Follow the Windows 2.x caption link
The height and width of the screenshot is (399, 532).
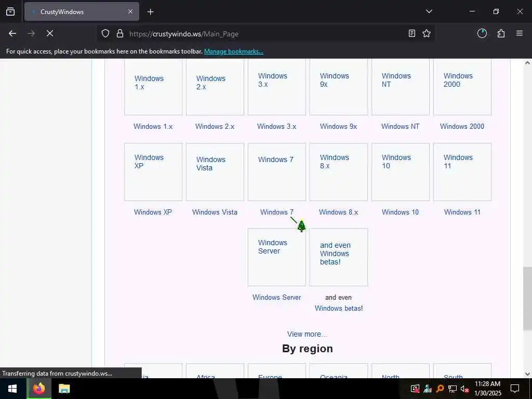click(215, 126)
